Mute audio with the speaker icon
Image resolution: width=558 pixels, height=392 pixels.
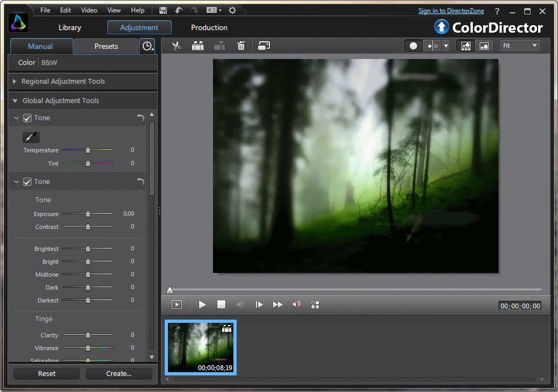point(296,305)
